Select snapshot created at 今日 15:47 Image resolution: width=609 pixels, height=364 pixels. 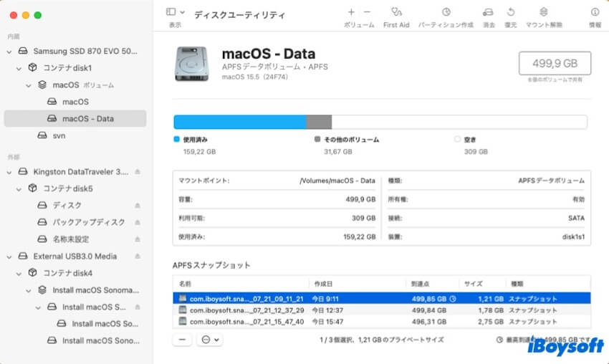coord(381,321)
